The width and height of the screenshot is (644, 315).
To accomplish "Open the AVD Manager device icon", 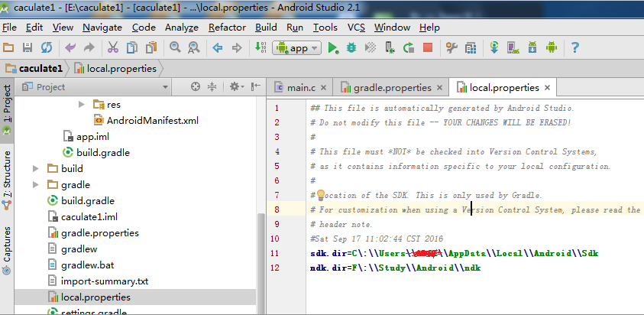I will click(513, 47).
